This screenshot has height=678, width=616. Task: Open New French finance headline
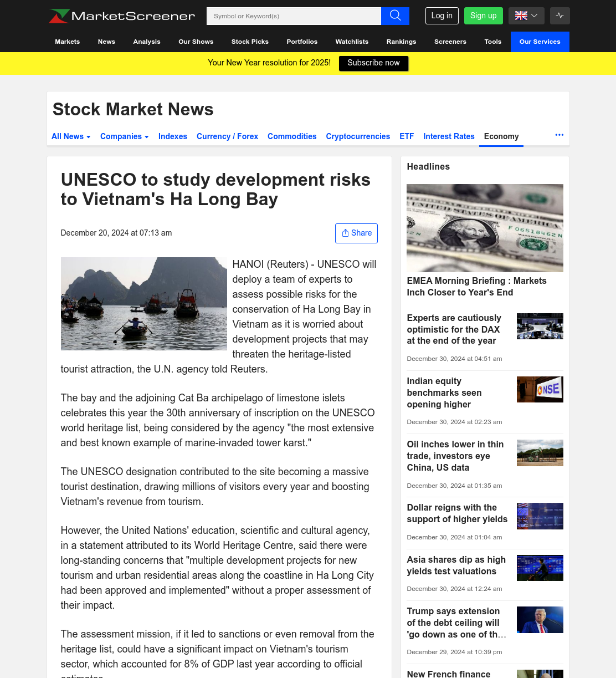click(x=449, y=674)
